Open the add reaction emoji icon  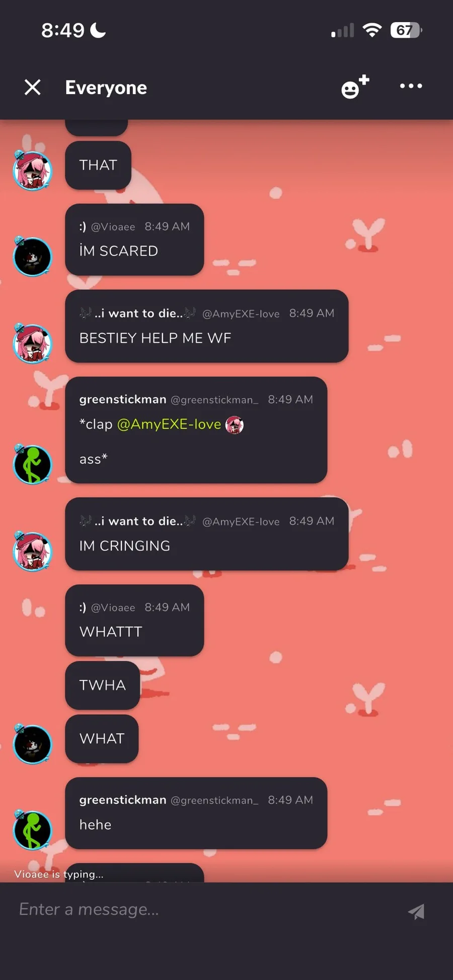coord(355,87)
